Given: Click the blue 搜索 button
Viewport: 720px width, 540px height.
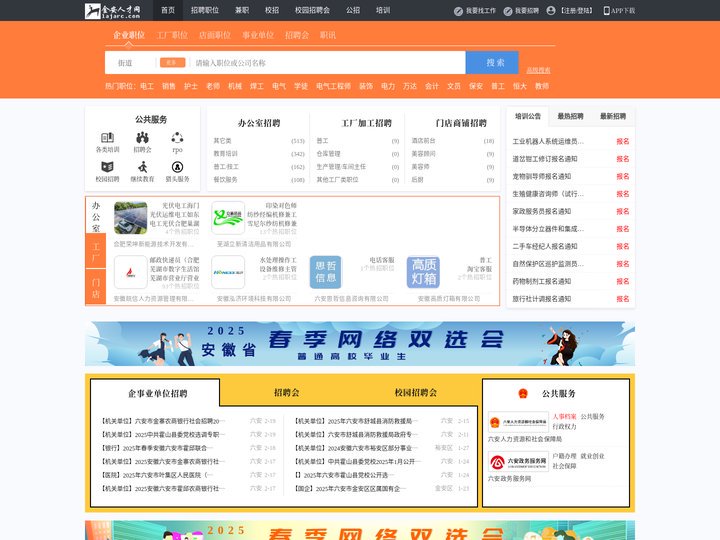Looking at the screenshot, I should click(x=492, y=62).
